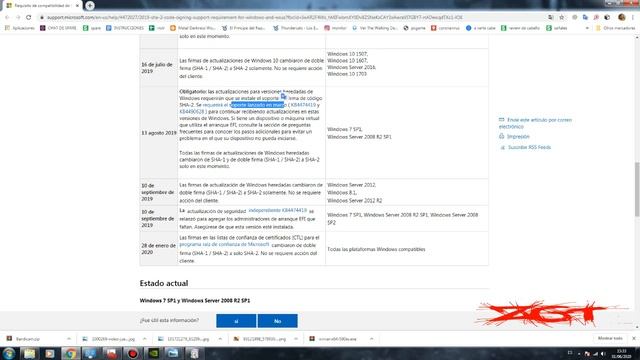Click the highlighted soporte lanzado en marzo link
640x360 pixels.
(258, 105)
